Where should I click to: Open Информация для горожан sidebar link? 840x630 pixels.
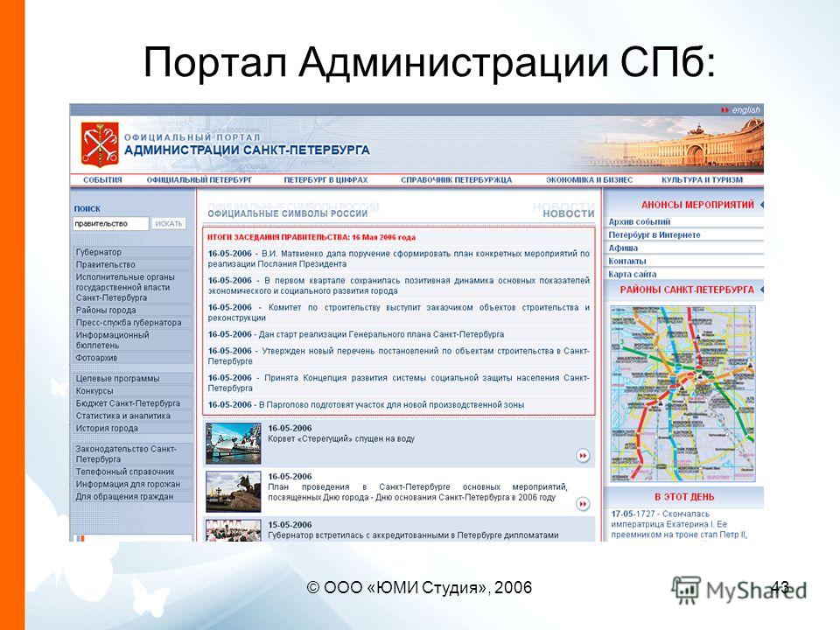click(132, 484)
